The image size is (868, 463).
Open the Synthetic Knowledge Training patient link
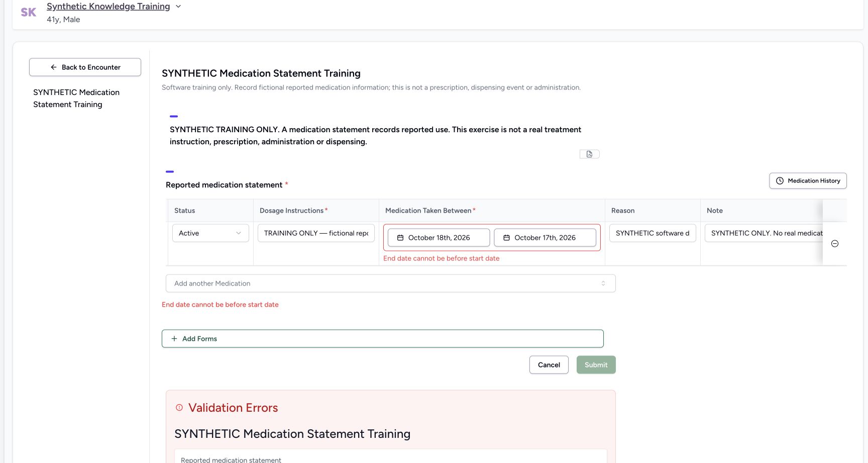tap(108, 7)
